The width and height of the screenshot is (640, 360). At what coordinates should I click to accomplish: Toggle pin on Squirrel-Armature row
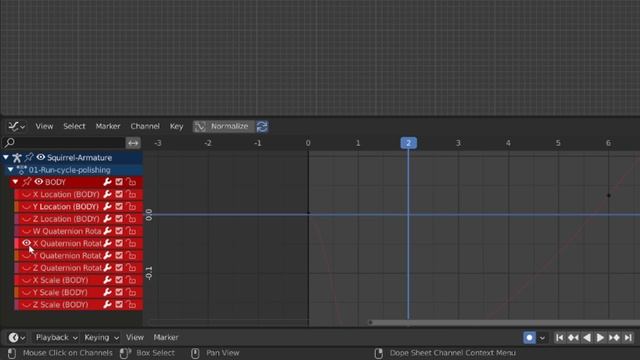[29, 157]
